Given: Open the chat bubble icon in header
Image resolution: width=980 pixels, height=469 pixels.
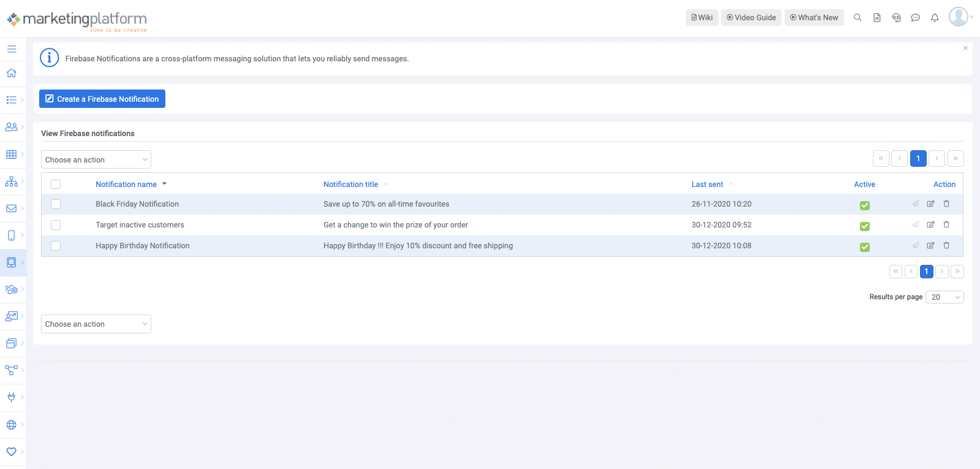Looking at the screenshot, I should click(916, 18).
